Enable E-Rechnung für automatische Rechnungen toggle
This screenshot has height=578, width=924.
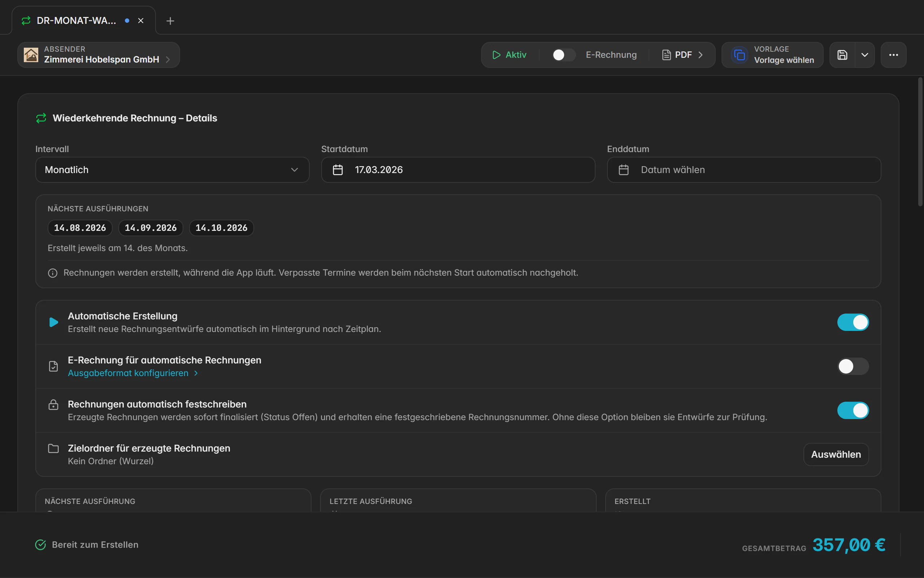853,366
